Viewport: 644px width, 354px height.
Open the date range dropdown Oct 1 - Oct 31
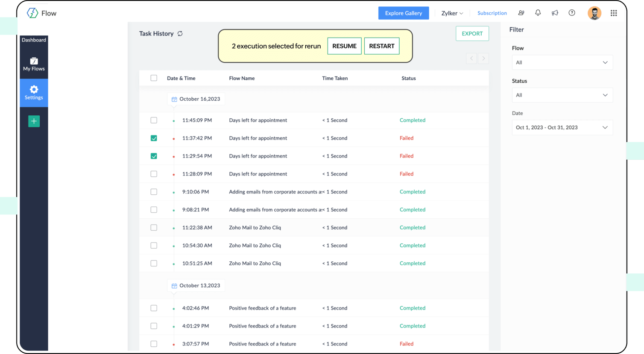(x=562, y=128)
